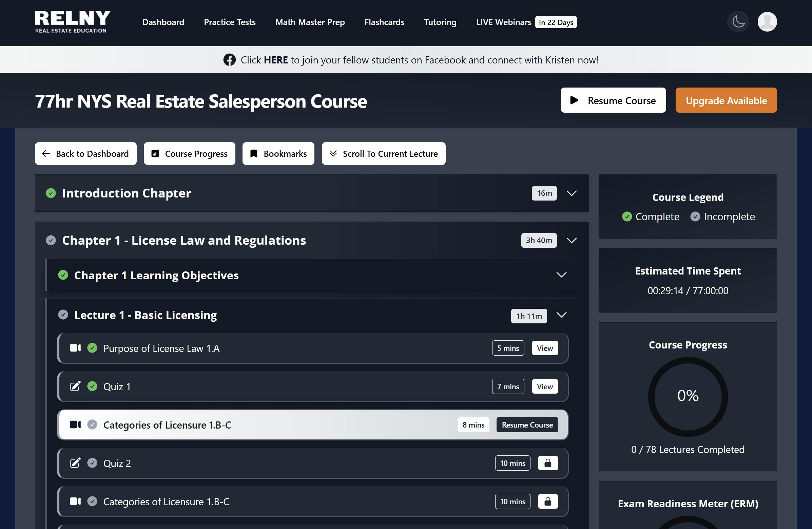Open the Practice Tests menu
812x529 pixels.
pos(229,22)
